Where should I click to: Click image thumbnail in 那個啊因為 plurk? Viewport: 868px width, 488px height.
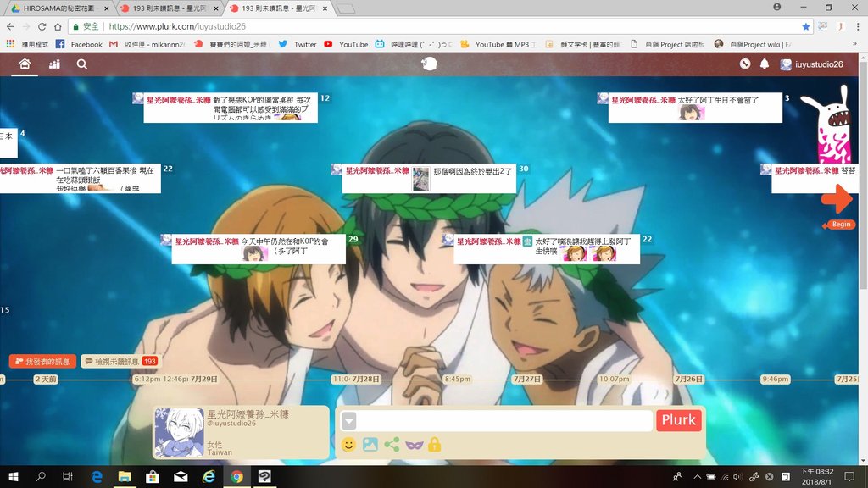coord(420,179)
